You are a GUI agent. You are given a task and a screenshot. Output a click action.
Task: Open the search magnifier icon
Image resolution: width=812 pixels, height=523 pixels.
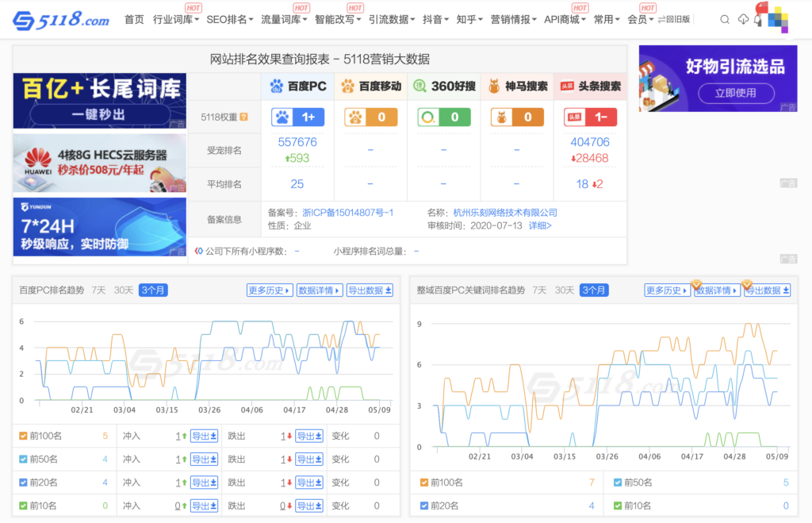725,20
